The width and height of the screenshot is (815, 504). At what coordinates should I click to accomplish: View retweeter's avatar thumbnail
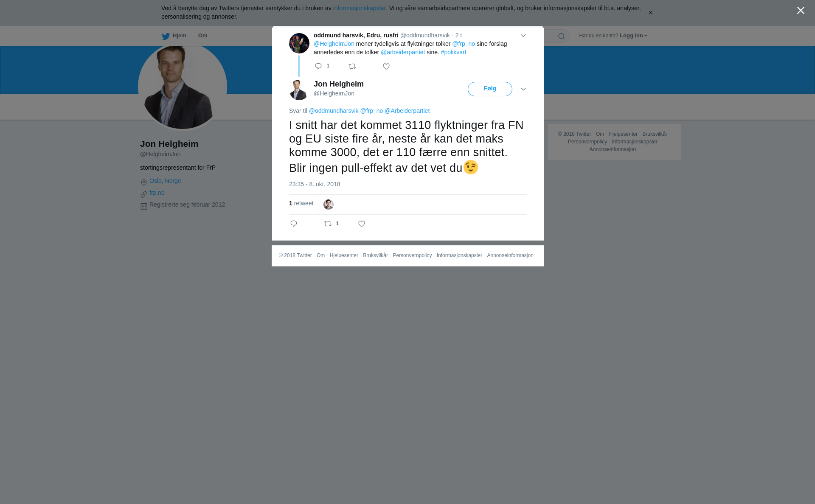[329, 204]
